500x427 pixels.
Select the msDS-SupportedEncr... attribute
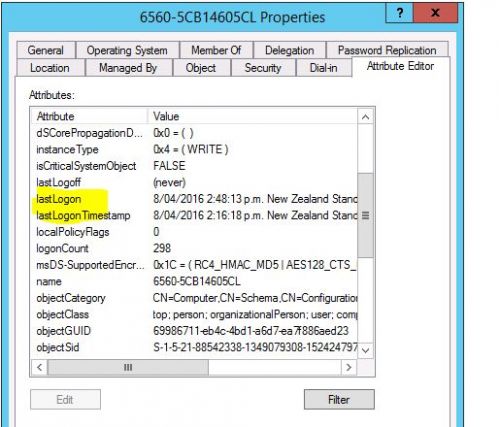[195, 265]
